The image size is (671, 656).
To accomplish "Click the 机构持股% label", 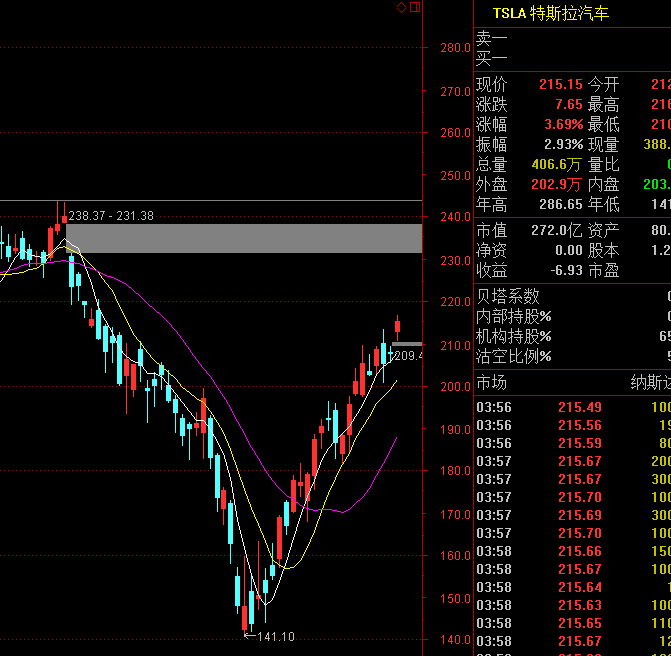I will [x=513, y=336].
